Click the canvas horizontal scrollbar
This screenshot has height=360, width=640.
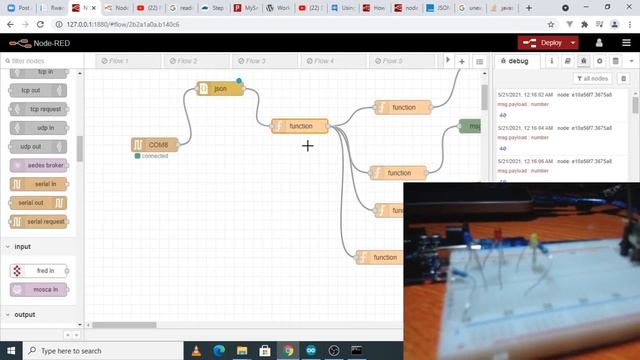[124, 325]
